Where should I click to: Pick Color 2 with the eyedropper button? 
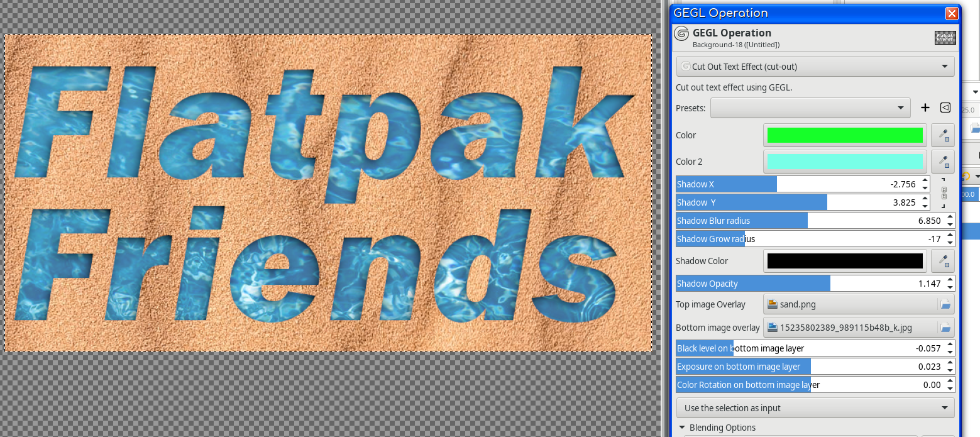click(x=944, y=162)
